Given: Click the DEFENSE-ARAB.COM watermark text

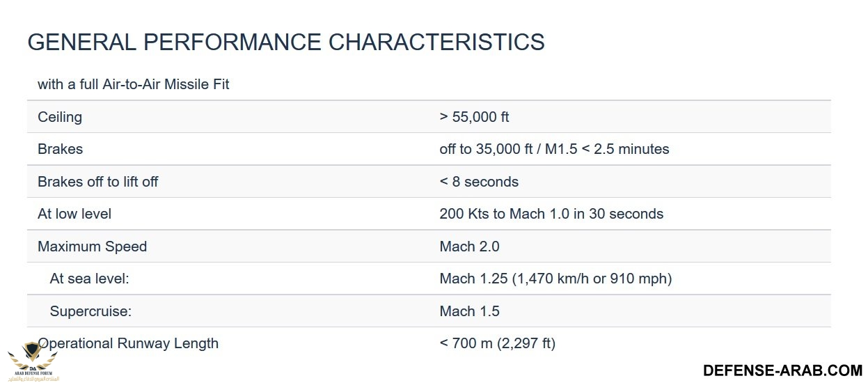Looking at the screenshot, I should tap(782, 370).
